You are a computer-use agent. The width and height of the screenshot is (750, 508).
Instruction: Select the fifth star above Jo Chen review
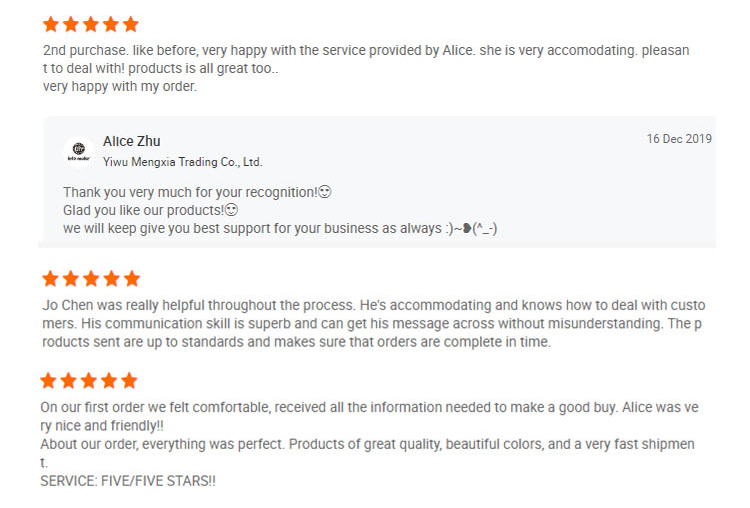[131, 279]
